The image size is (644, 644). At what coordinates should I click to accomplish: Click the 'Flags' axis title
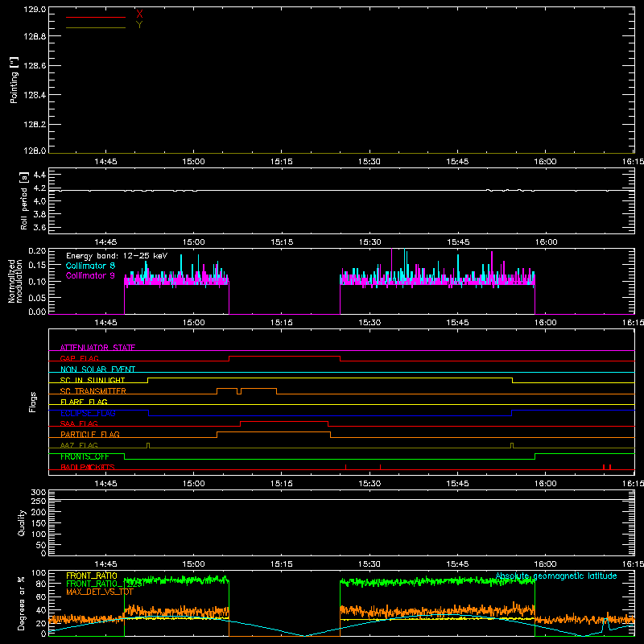tap(33, 402)
